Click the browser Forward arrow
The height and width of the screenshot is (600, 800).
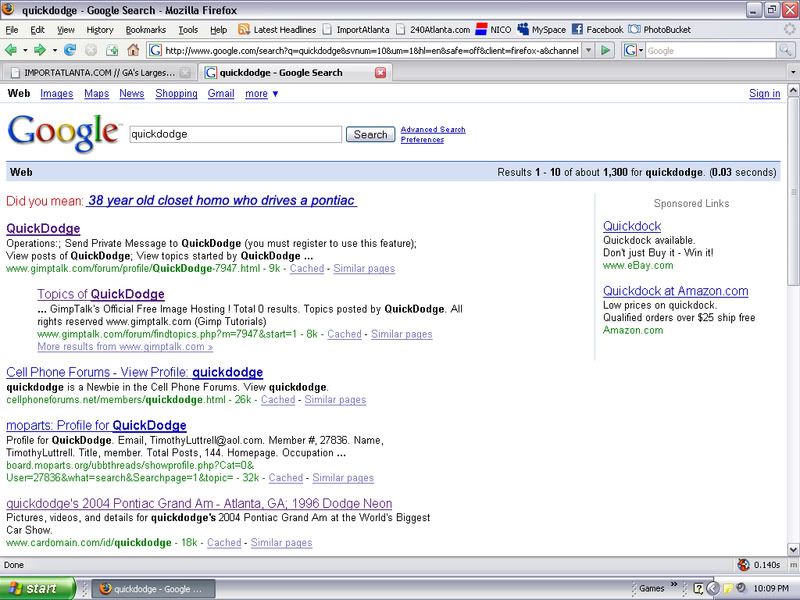pos(39,50)
